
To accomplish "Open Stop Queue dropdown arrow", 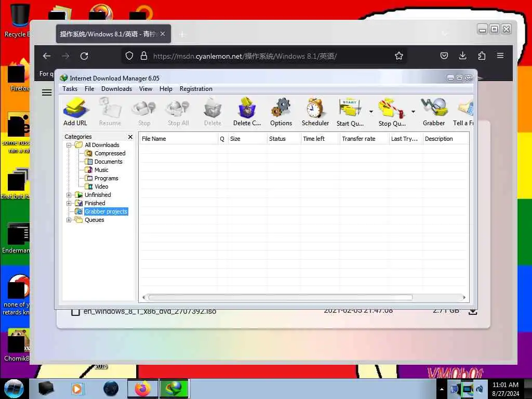I will click(x=413, y=112).
